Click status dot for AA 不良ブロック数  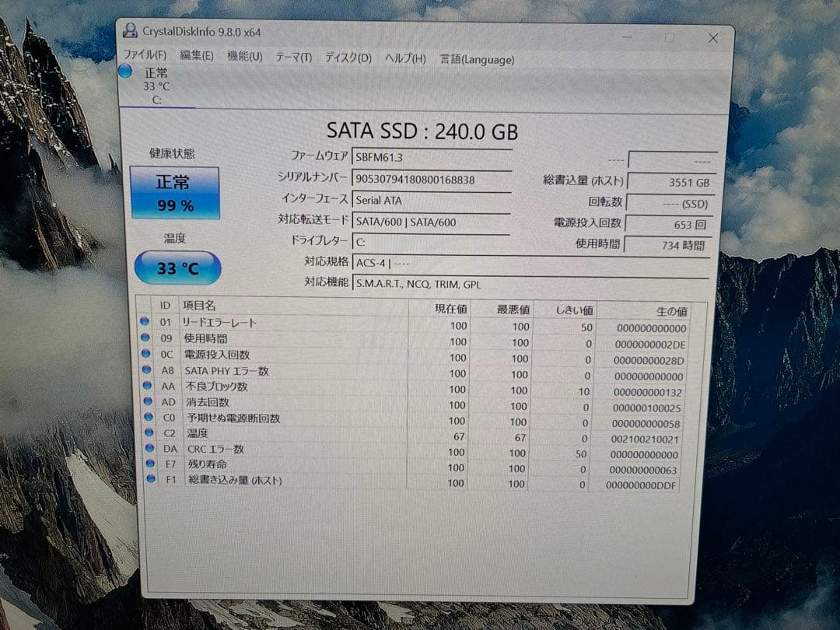[147, 385]
